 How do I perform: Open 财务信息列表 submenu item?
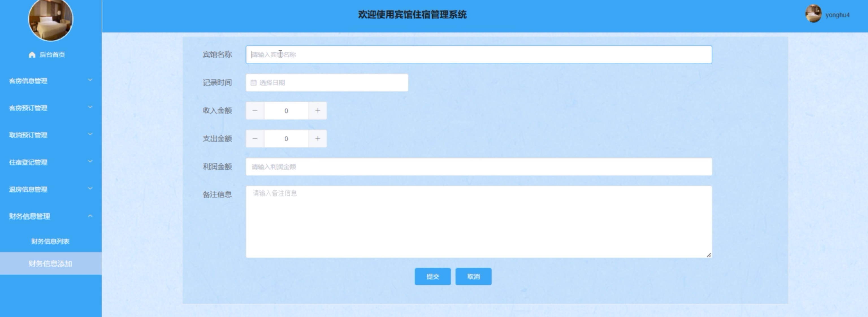[51, 241]
